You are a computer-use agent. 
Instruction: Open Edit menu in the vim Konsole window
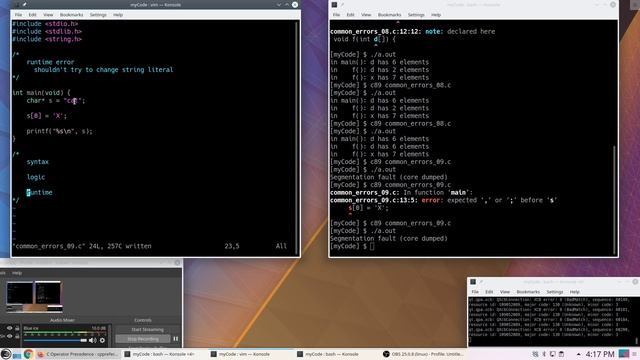[x=32, y=15]
